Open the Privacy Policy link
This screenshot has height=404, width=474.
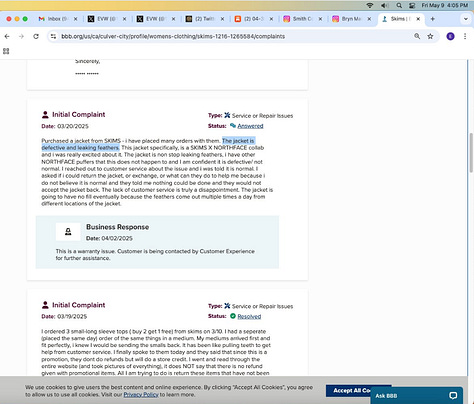(x=141, y=395)
